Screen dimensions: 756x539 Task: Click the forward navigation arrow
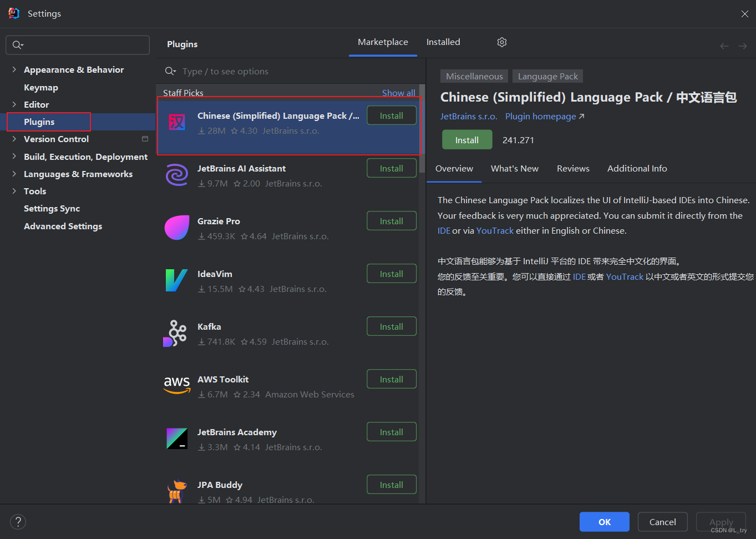click(743, 46)
